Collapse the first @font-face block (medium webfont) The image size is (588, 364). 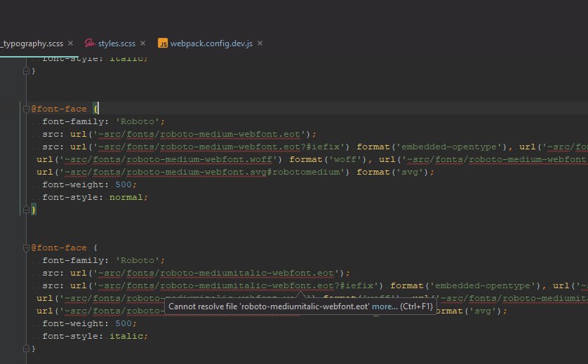(26, 109)
